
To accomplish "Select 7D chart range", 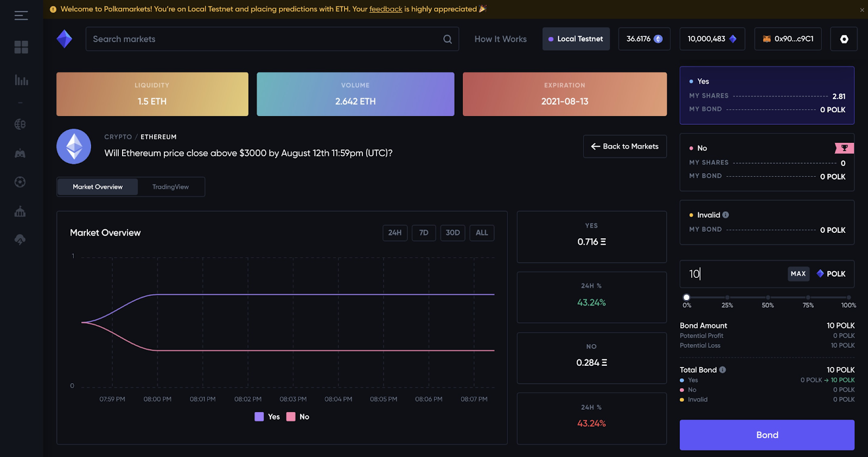I will pyautogui.click(x=424, y=233).
